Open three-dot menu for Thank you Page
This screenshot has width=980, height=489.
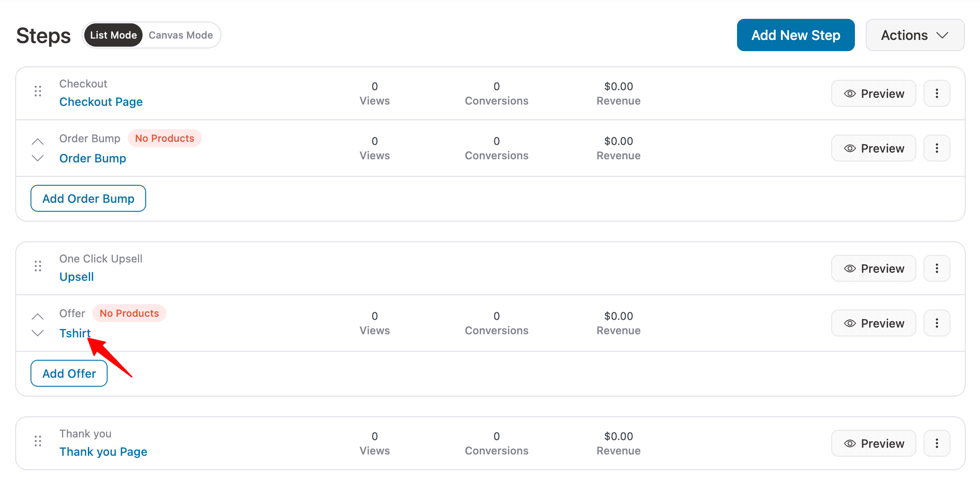point(937,443)
